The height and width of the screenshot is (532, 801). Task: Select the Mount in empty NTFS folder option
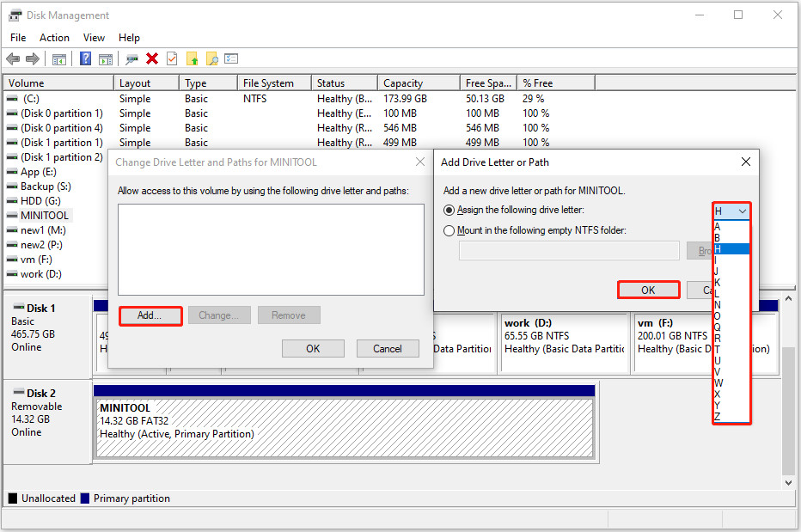pyautogui.click(x=449, y=230)
